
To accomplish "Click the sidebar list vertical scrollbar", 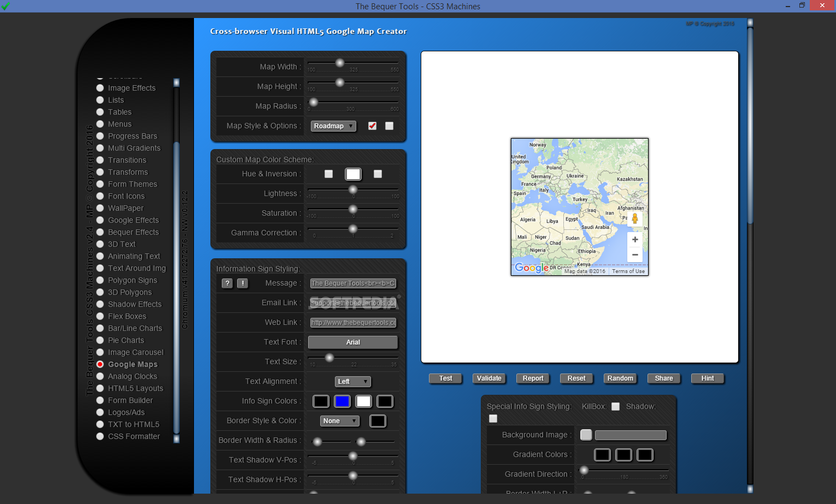I will click(176, 261).
